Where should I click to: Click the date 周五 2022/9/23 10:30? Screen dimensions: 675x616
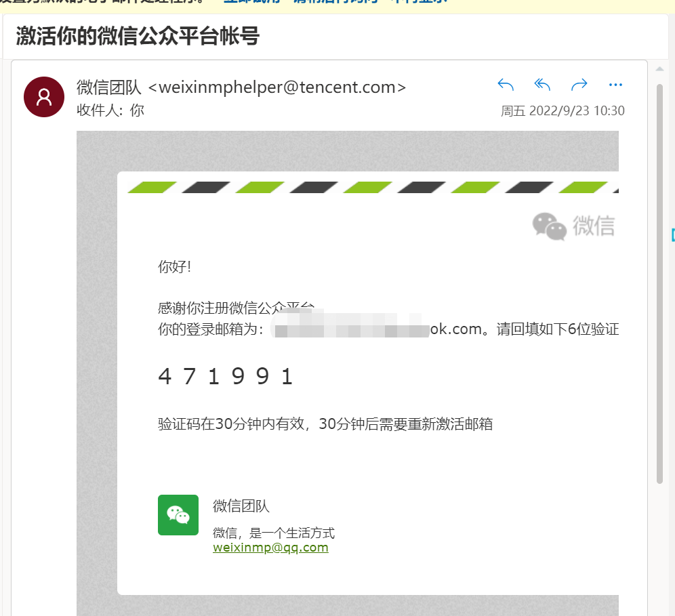pyautogui.click(x=562, y=110)
